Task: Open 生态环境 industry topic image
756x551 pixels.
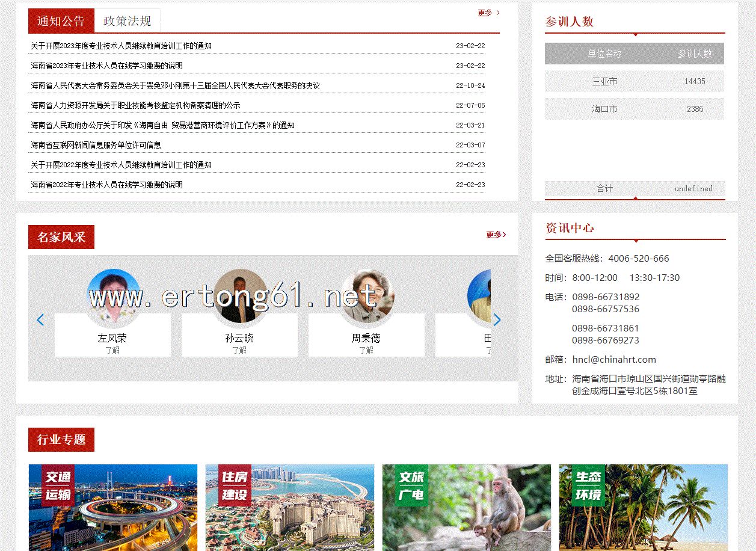Action: point(643,507)
